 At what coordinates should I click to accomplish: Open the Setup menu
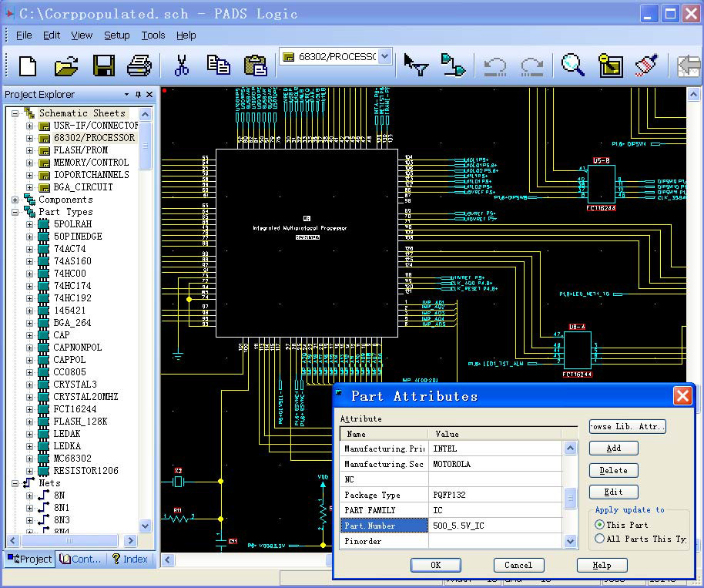117,35
